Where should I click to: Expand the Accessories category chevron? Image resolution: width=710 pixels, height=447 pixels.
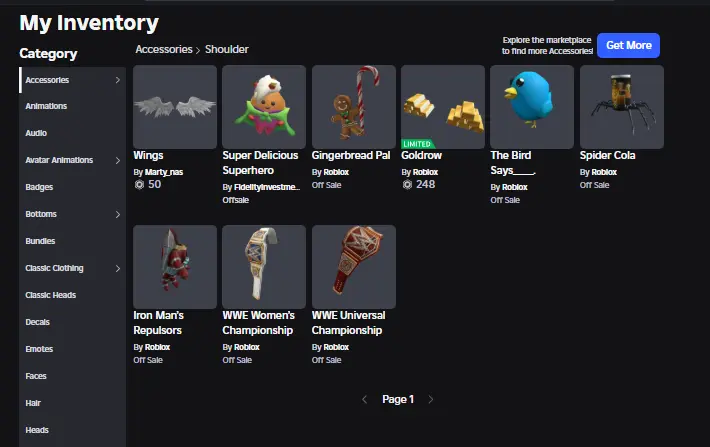(x=118, y=80)
